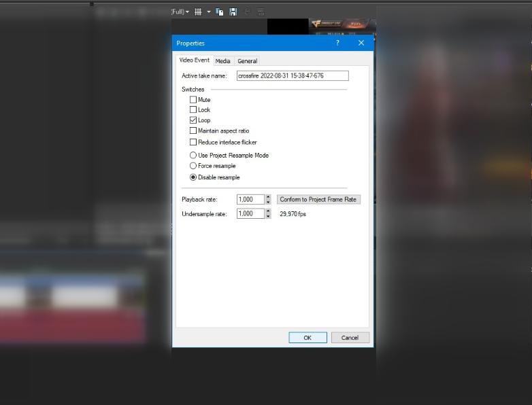The height and width of the screenshot is (405, 532).
Task: Enable Maintain aspect ratio
Action: 193,130
